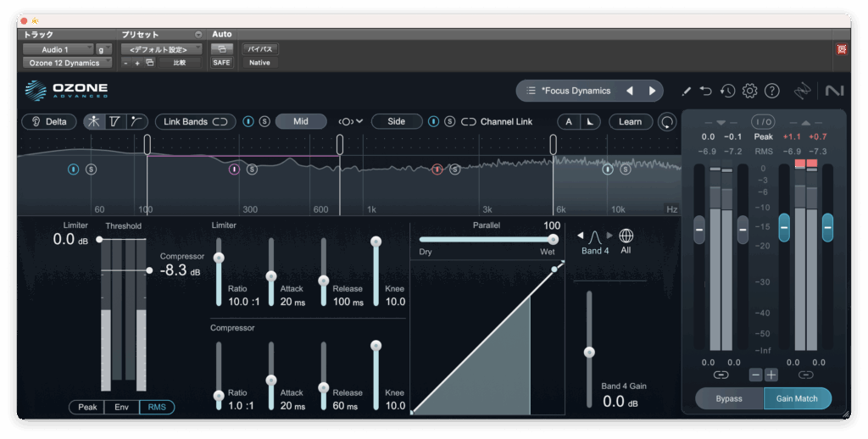868x439 pixels.
Task: Select the Peak detection mode tab
Action: [87, 408]
